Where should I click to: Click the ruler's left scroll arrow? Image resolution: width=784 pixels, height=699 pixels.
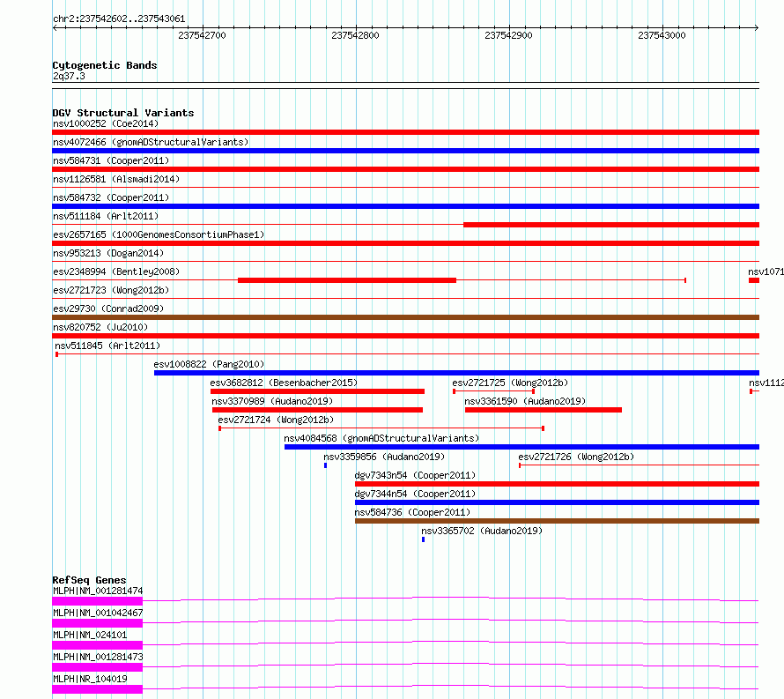(x=55, y=27)
